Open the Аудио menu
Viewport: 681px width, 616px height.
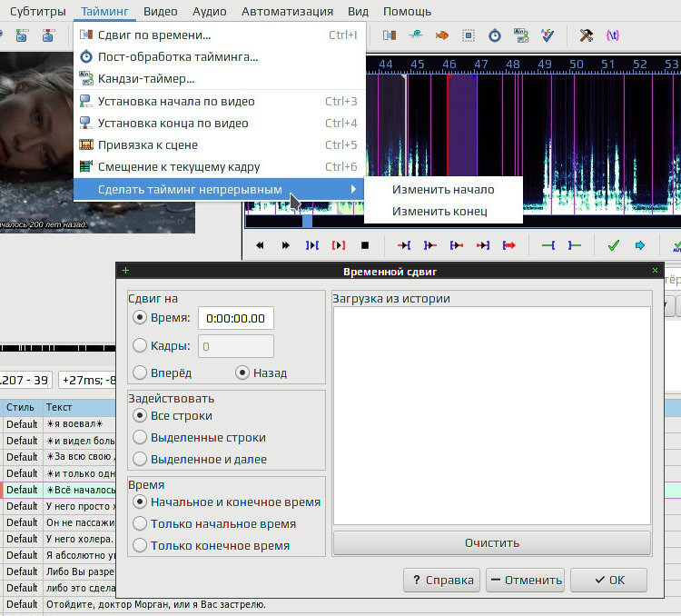pyautogui.click(x=210, y=11)
